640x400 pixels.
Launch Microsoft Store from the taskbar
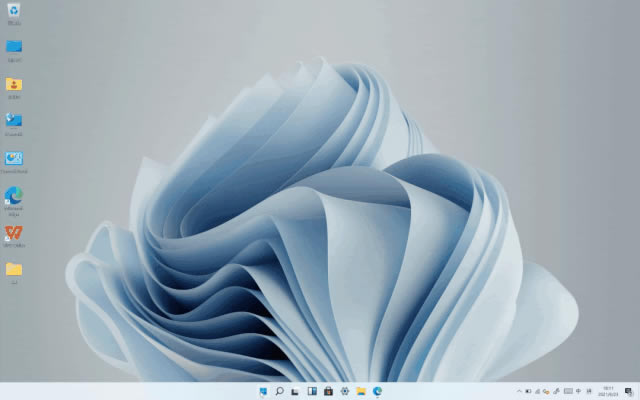(x=328, y=391)
